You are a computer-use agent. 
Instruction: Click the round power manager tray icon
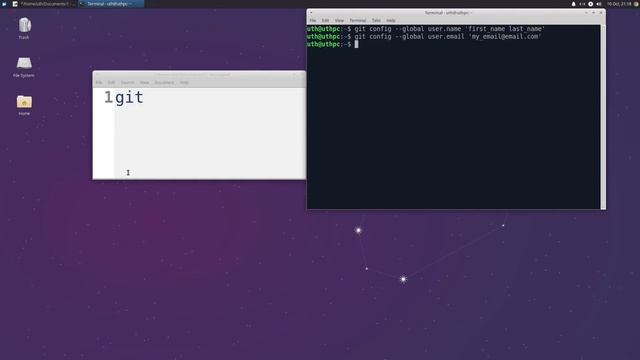pos(591,4)
